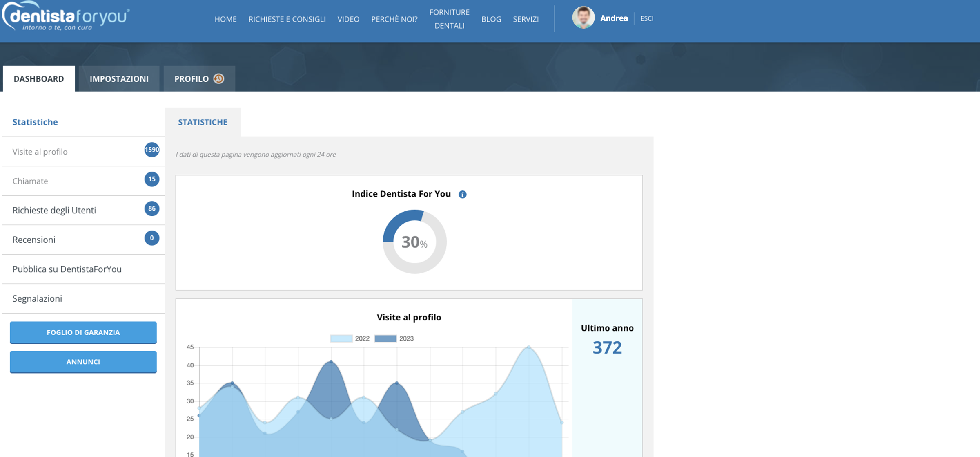Screen dimensions: 980x457
Task: Click the 1590 visits count badge
Action: coord(151,150)
